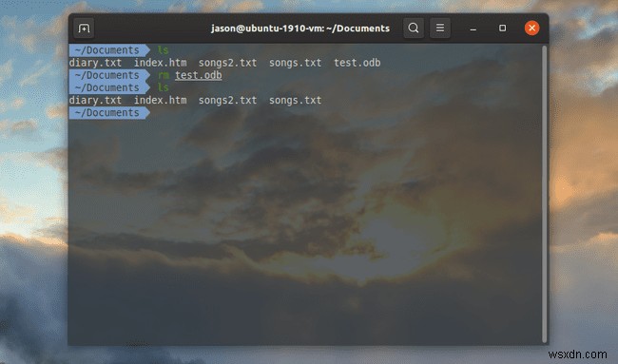Minimize the terminal window
This screenshot has height=364, width=618.
[473, 29]
